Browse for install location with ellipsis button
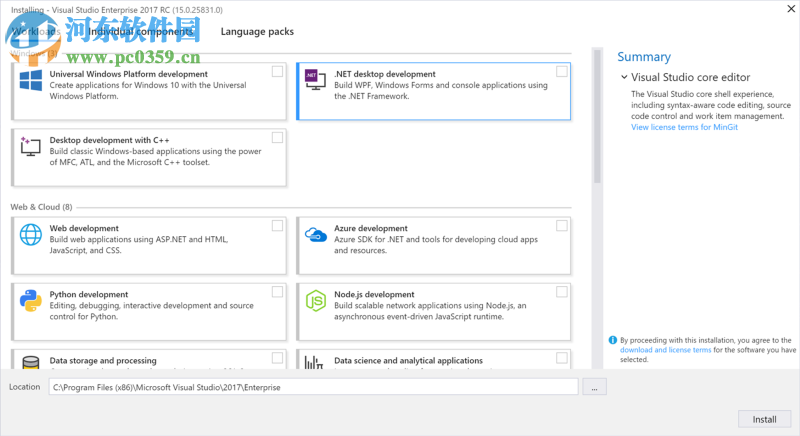Image resolution: width=800 pixels, height=436 pixels. [594, 386]
